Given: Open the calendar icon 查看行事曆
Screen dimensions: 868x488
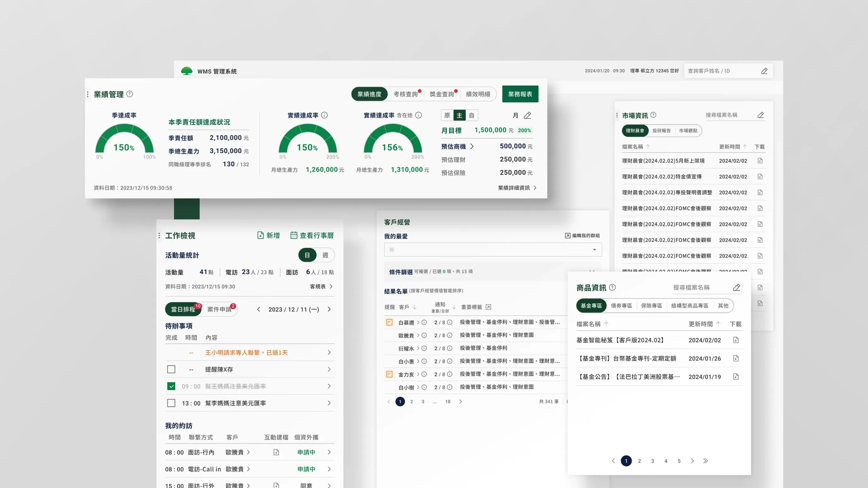Looking at the screenshot, I should pos(294,235).
